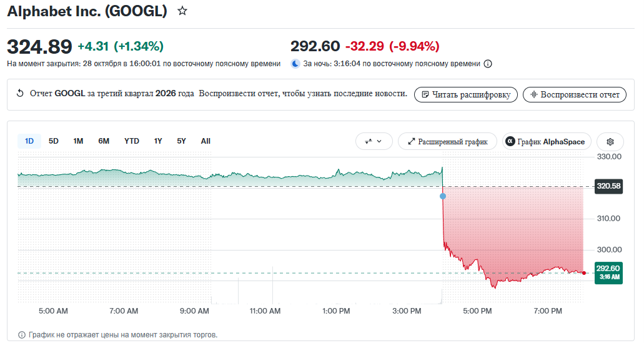Image resolution: width=644 pixels, height=343 pixels.
Task: Show All time chart range
Action: 206,141
